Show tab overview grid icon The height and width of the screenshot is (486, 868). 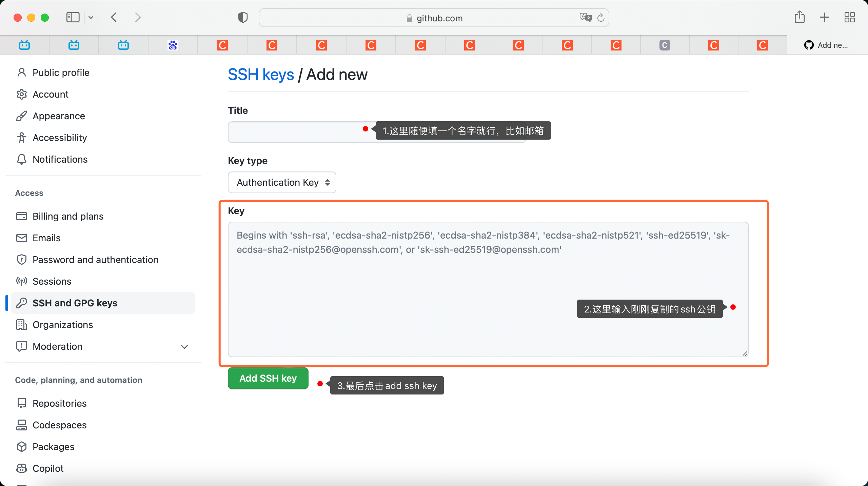(x=849, y=17)
